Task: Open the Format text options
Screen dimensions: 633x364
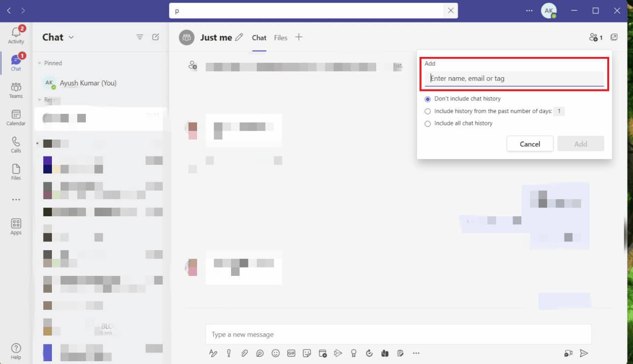Action: pyautogui.click(x=213, y=353)
